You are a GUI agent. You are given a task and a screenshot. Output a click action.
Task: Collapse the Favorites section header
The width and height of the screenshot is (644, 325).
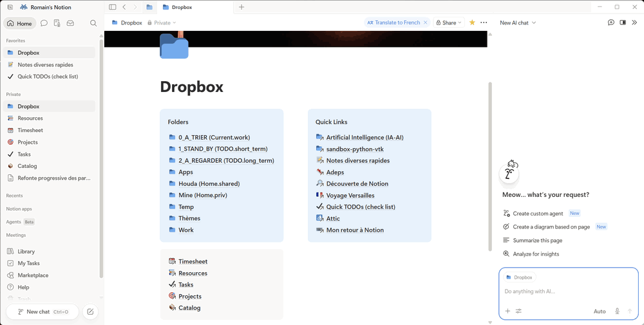click(15, 41)
